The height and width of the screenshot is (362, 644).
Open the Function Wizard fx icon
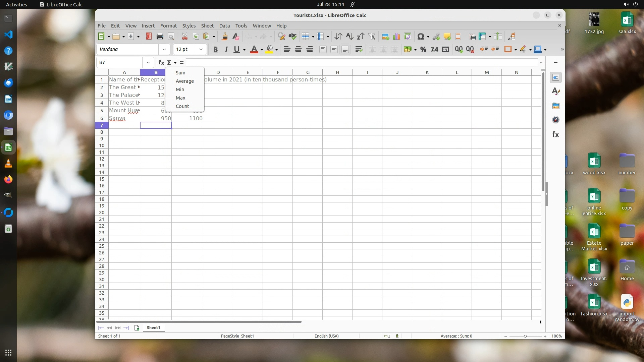pos(161,62)
